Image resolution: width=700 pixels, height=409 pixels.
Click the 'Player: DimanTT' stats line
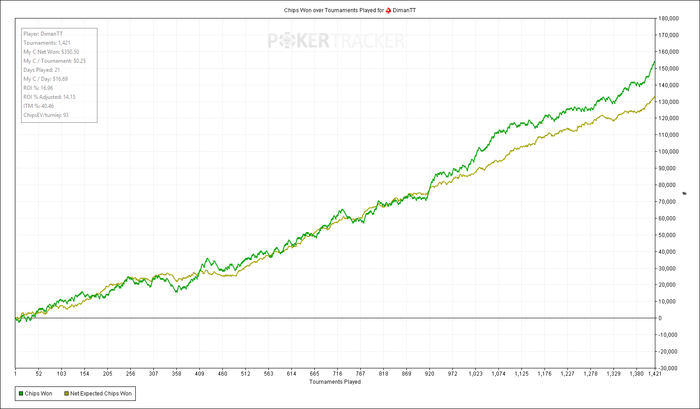pyautogui.click(x=43, y=33)
